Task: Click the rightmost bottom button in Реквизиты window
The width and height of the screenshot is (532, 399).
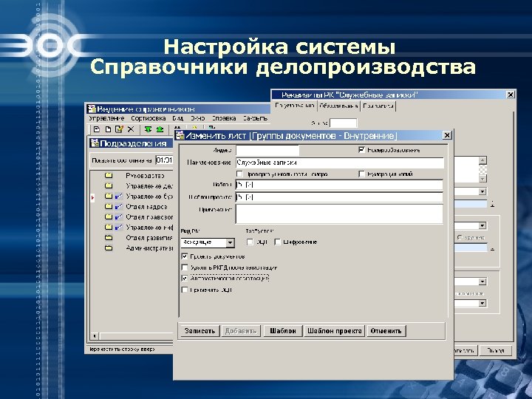Action: pyautogui.click(x=495, y=350)
